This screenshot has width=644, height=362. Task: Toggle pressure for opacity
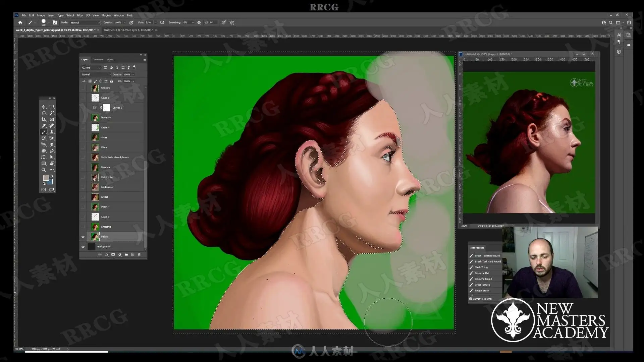[x=131, y=22]
